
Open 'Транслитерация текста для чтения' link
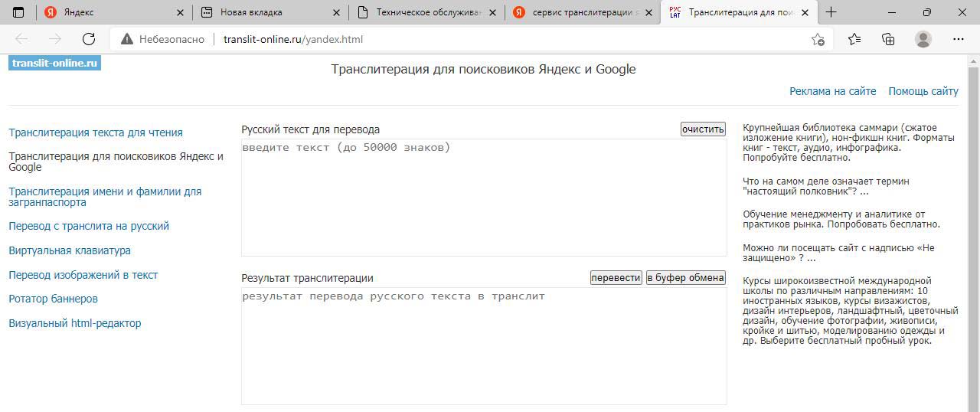(x=96, y=132)
